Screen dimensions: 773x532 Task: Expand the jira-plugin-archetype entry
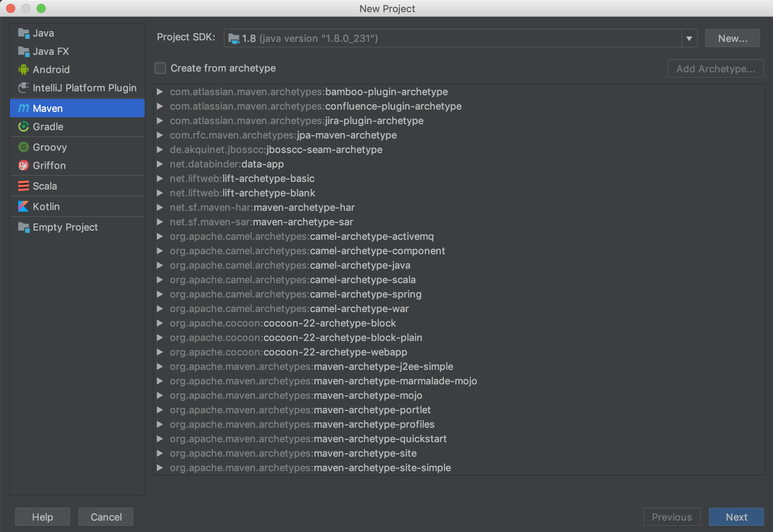pos(160,121)
